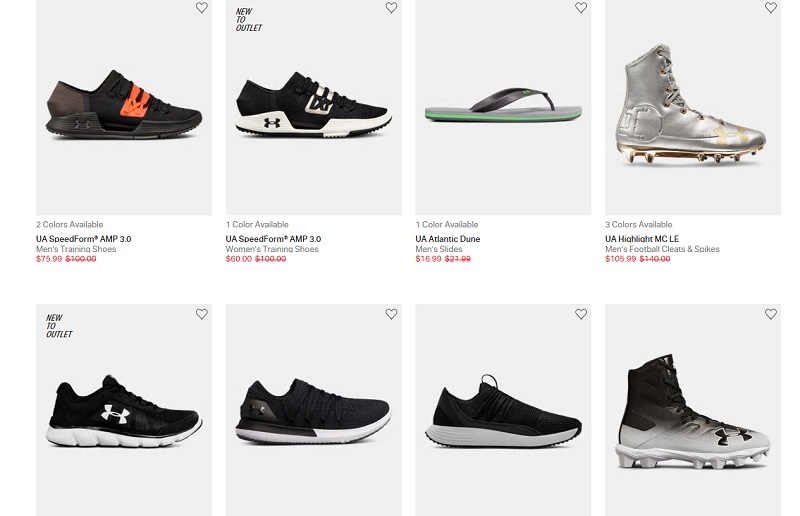Add black slip-on sneaker with gray sole to wishlist

[581, 314]
